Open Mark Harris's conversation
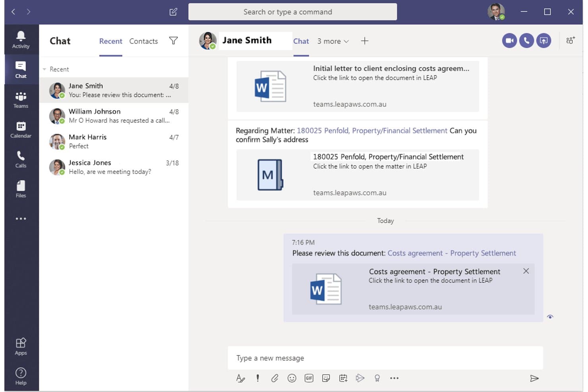 [114, 141]
